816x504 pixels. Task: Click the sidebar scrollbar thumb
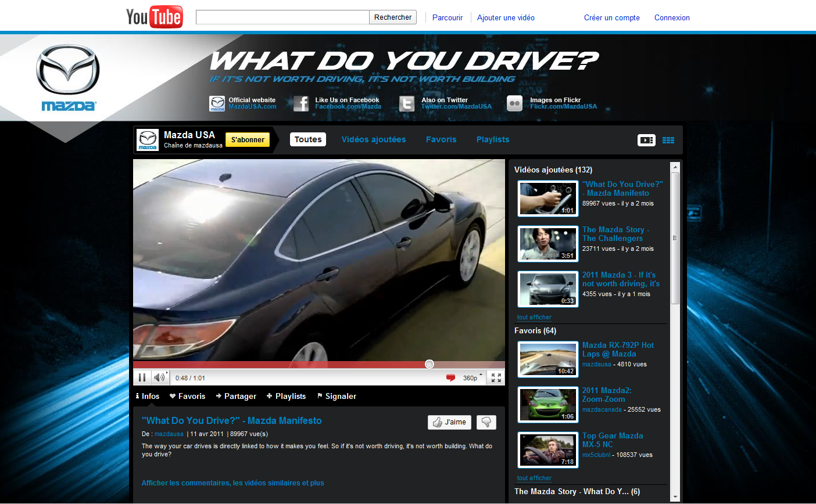(x=675, y=238)
